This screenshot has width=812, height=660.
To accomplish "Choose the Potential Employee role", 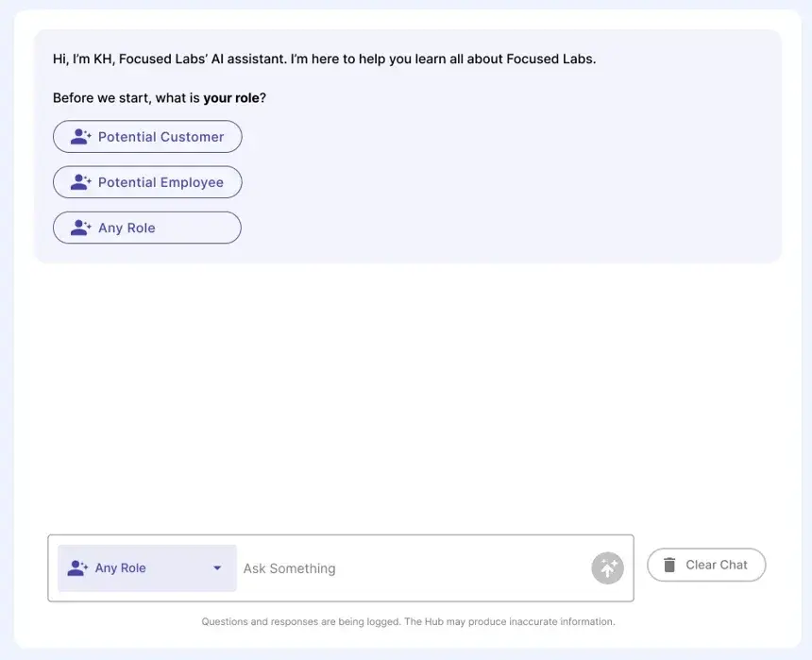I will coord(147,182).
